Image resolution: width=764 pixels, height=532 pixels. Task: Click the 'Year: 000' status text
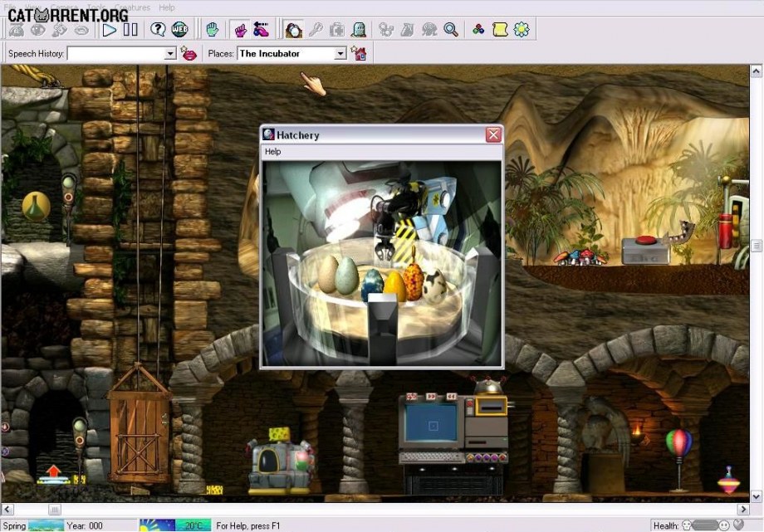[85, 525]
